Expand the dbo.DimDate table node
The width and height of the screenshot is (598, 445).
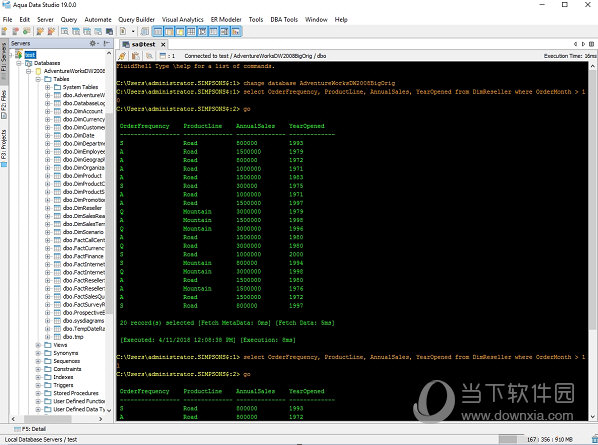tap(48, 135)
